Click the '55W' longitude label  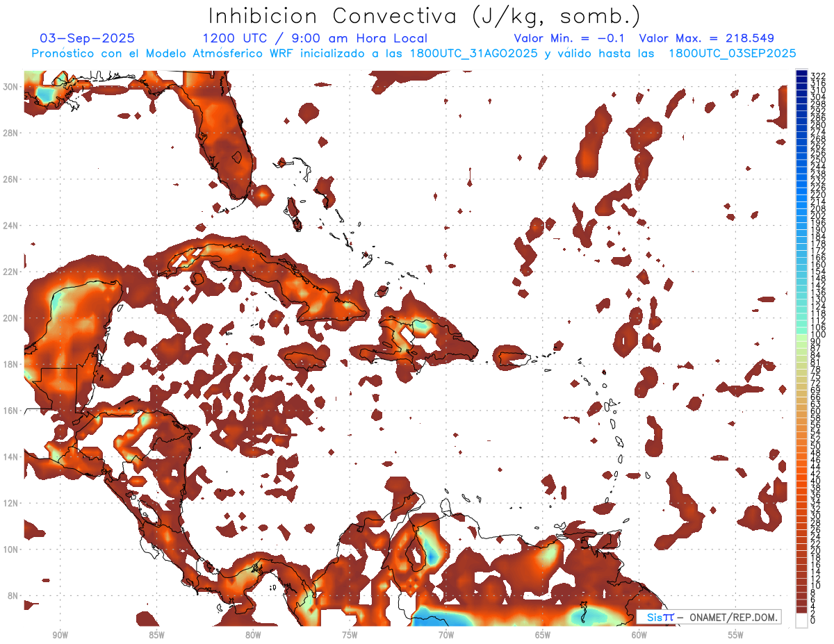(x=735, y=635)
